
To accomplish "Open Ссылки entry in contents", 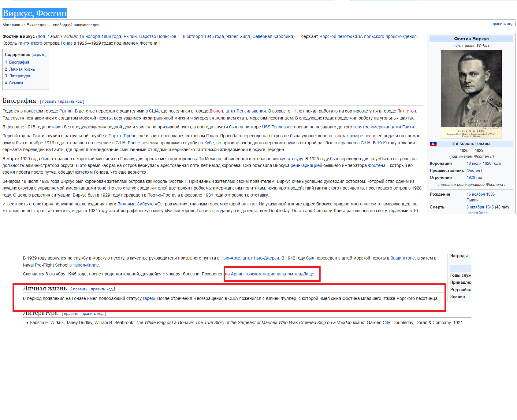I will tap(16, 83).
